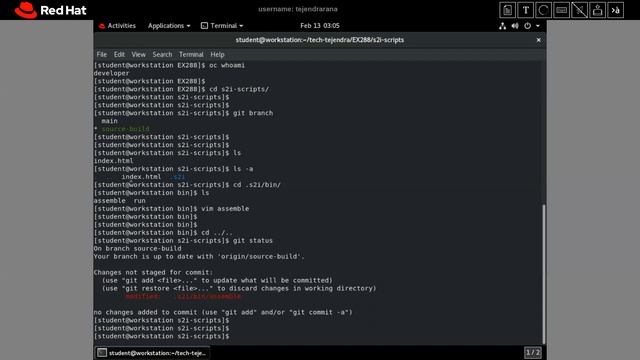Open the Applications menu
The height and width of the screenshot is (360, 640).
click(x=169, y=26)
